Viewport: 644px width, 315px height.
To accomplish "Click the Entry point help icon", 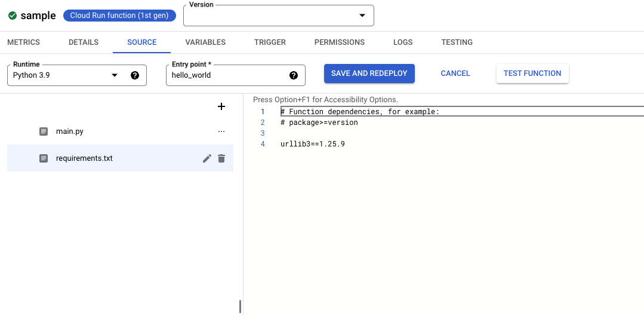I will (294, 75).
